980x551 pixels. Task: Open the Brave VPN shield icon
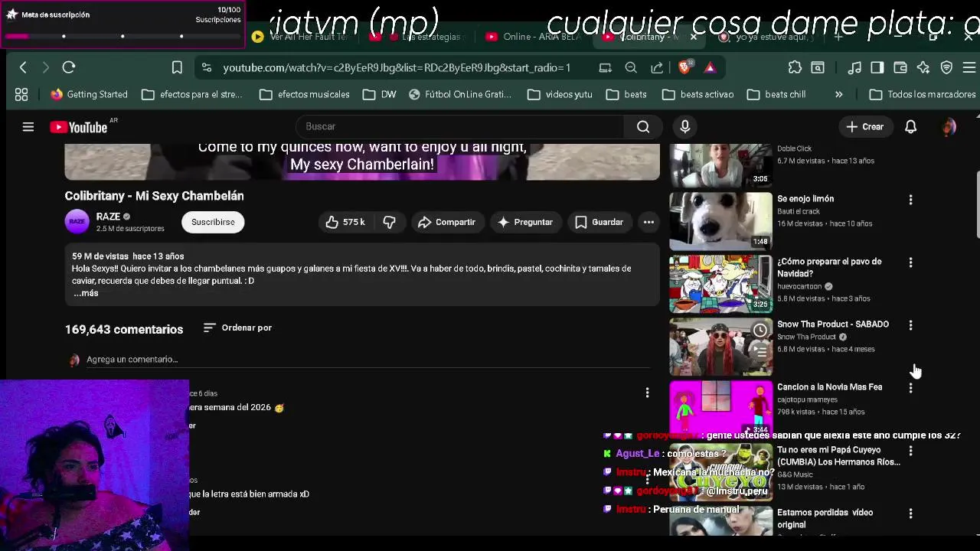(x=946, y=67)
